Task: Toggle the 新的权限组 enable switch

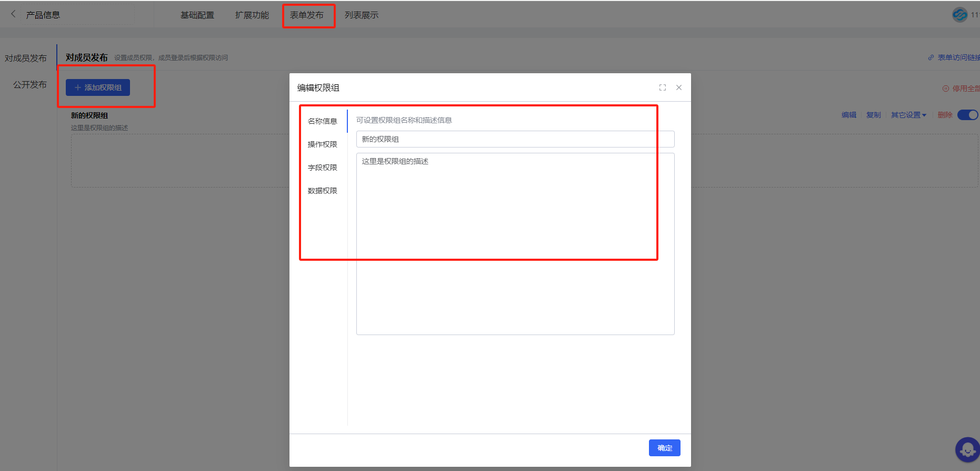Action: tap(967, 115)
